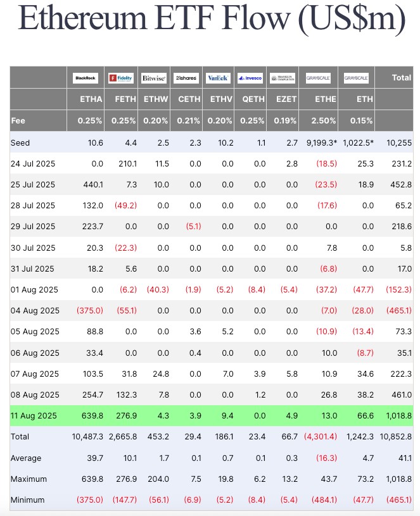Click the 2.50% fee for ETHE

(x=324, y=121)
